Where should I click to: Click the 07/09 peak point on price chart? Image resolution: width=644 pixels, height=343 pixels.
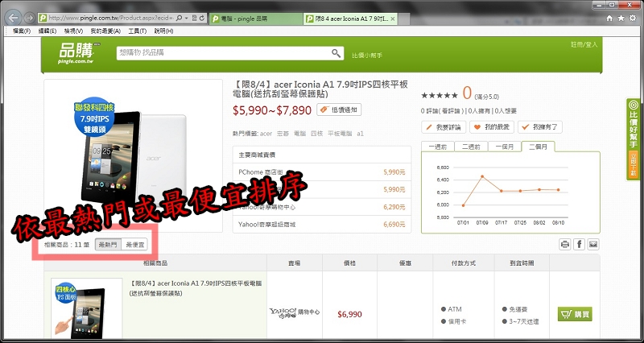pos(482,176)
